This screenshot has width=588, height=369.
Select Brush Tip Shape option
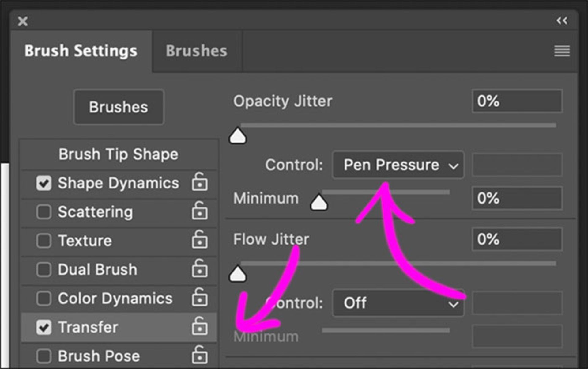point(118,154)
